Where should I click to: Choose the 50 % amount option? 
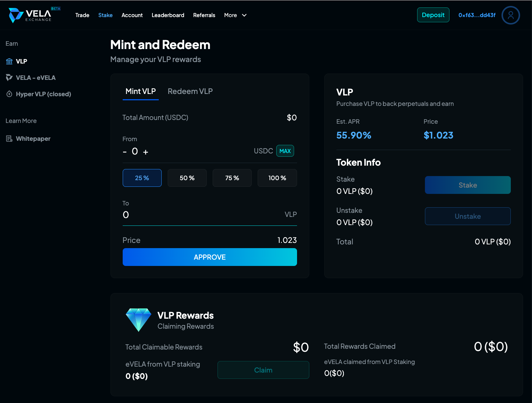point(187,178)
